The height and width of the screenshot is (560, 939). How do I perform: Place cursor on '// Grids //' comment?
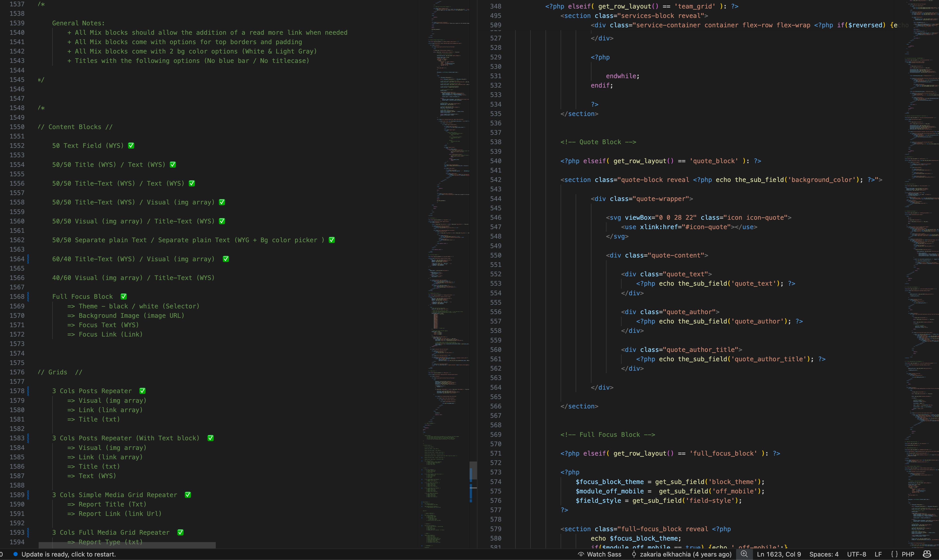60,372
